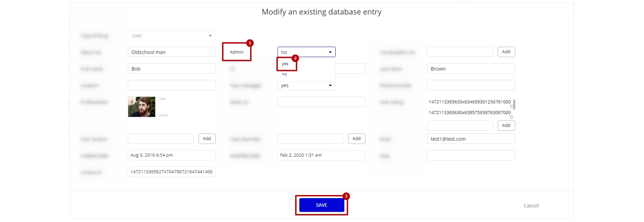The width and height of the screenshot is (644, 222).
Task: Select yes option in Admin list
Action: coord(285,64)
